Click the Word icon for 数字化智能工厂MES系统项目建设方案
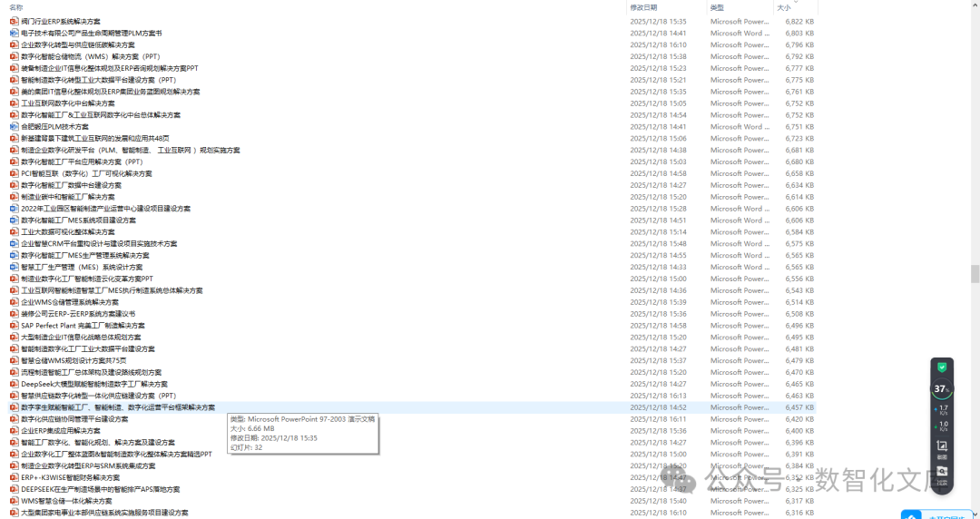The height and width of the screenshot is (519, 980). tap(15, 220)
